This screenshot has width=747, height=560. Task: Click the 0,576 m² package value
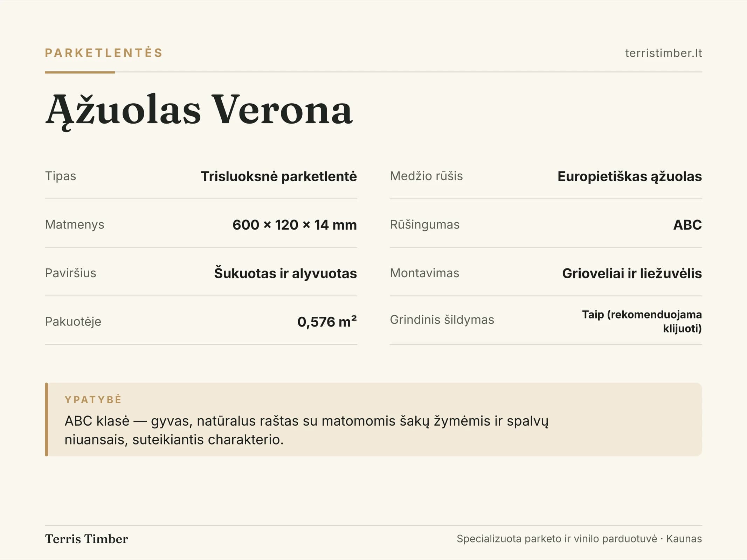[x=327, y=322]
